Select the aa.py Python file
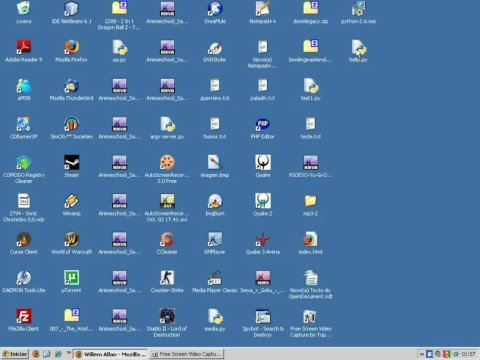 (119, 51)
